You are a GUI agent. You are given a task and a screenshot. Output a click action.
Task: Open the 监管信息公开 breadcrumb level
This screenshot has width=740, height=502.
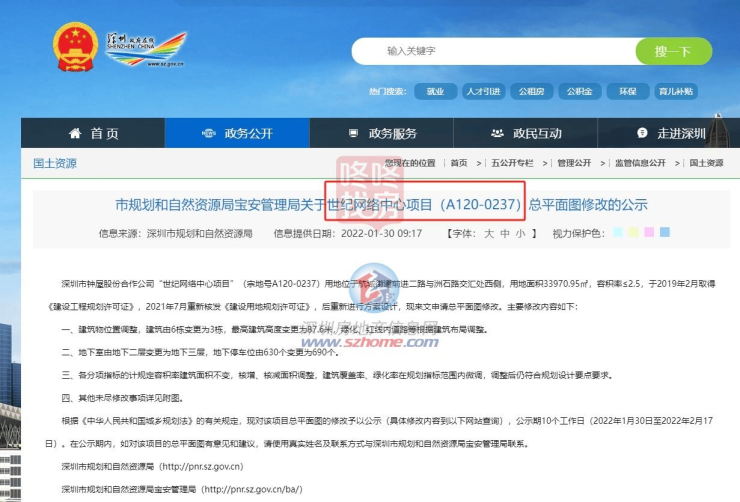point(639,163)
